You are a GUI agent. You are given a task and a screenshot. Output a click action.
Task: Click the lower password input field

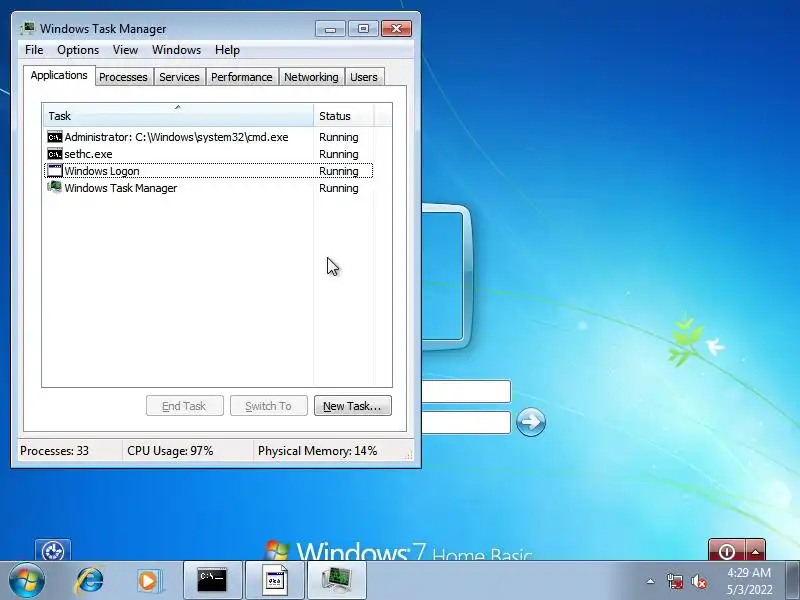pos(466,422)
